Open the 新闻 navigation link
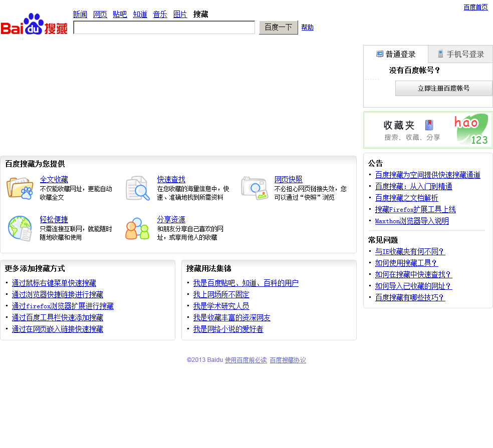Image resolution: width=493 pixels, height=448 pixels. pyautogui.click(x=80, y=14)
